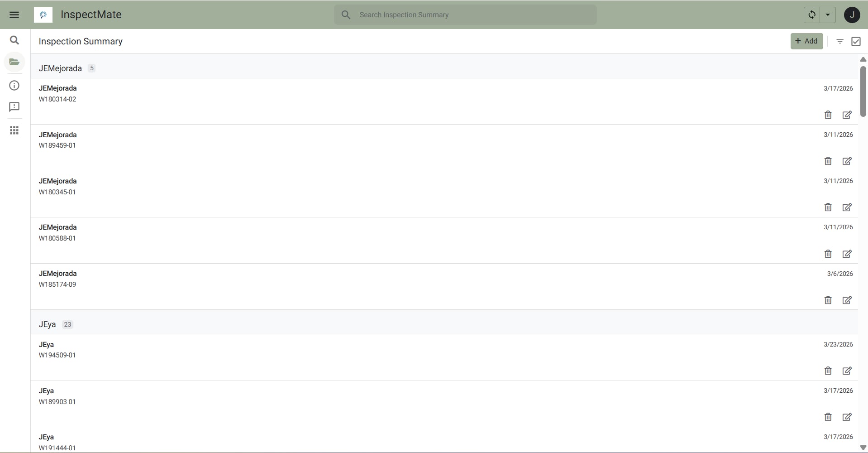Open the sync options dropdown arrow
This screenshot has height=453, width=868.
828,14
